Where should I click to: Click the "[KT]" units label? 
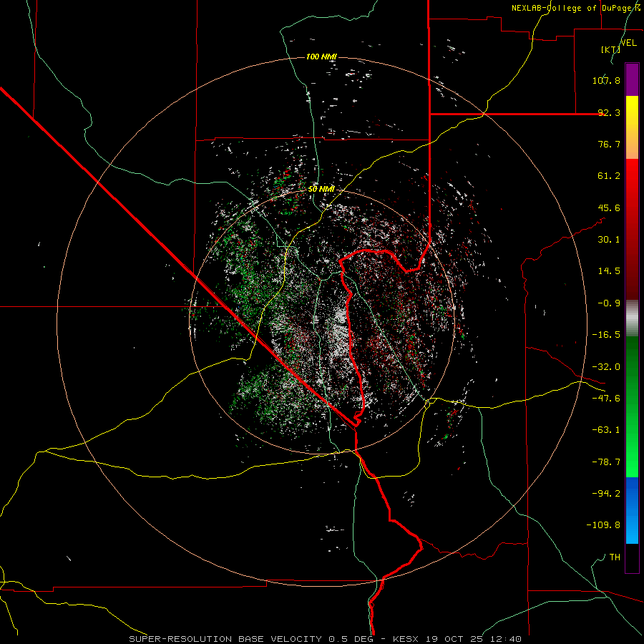click(611, 49)
